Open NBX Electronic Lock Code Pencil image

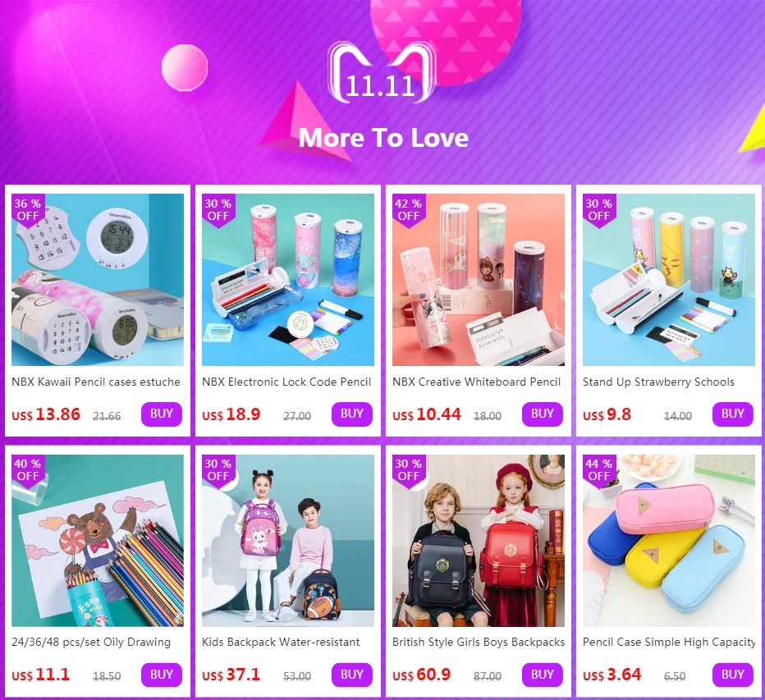[288, 280]
